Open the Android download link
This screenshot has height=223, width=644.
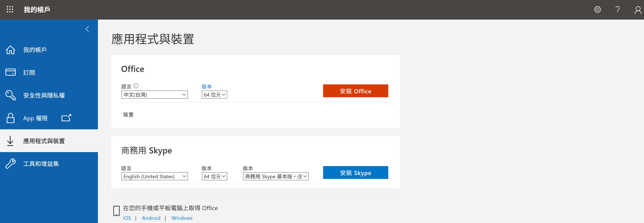click(151, 218)
